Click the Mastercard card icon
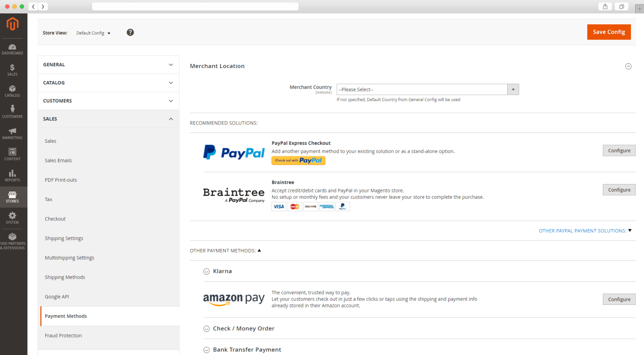This screenshot has width=644, height=355. (295, 207)
